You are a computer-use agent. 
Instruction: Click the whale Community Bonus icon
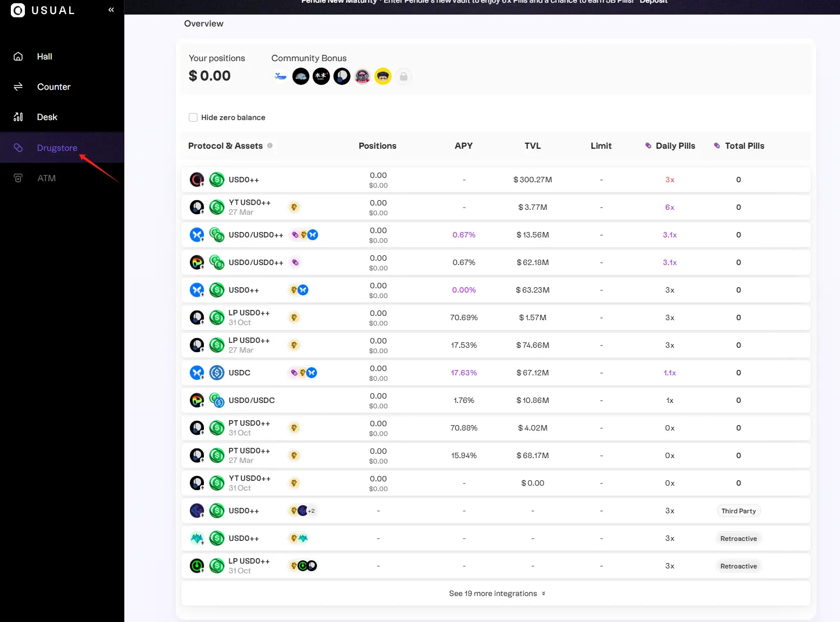(280, 76)
